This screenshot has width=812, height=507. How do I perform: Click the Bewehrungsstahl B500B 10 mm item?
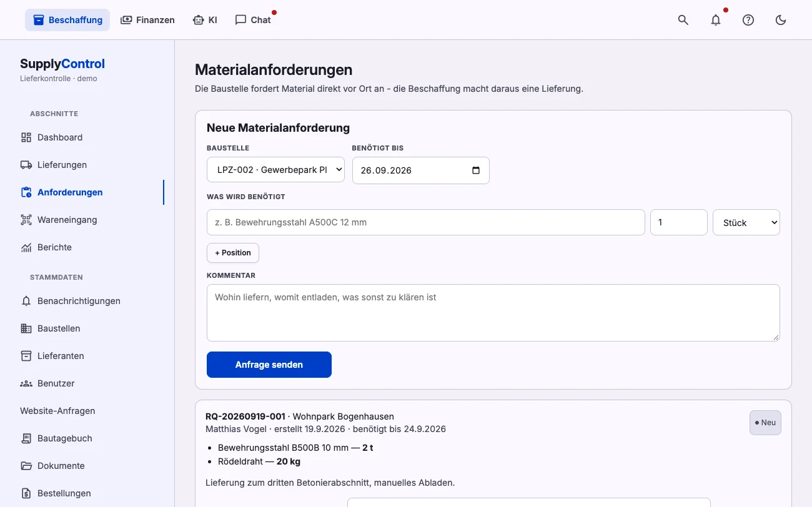point(295,448)
